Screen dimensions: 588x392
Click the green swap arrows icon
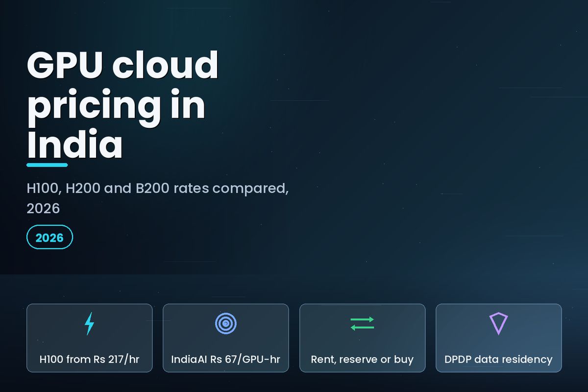tap(362, 323)
